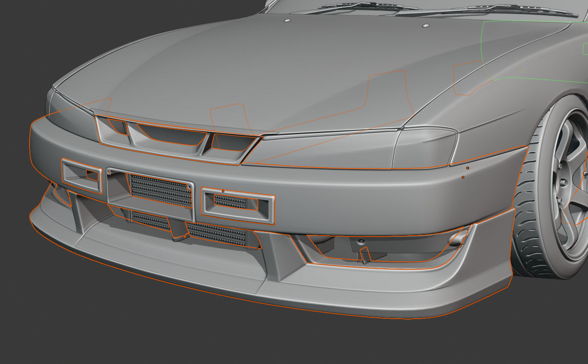Click the car hood surface

point(257,64)
